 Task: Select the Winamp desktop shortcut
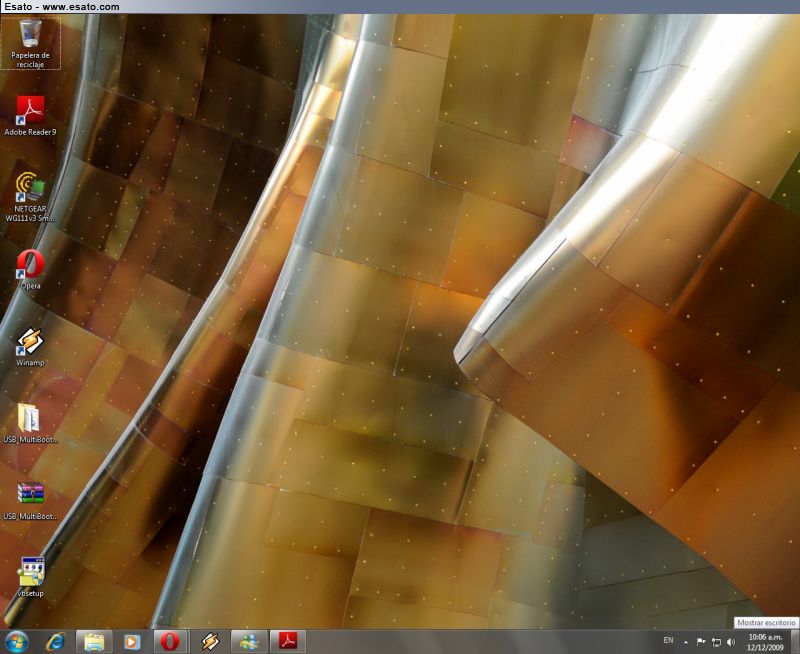(x=31, y=347)
